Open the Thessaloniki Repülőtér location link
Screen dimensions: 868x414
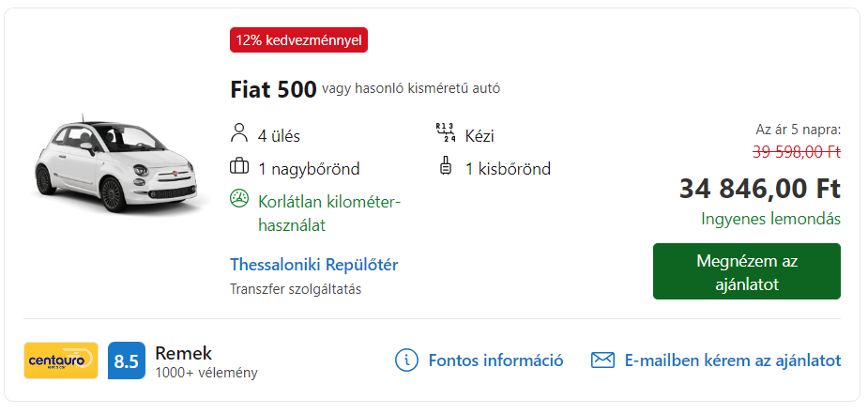pyautogui.click(x=313, y=265)
